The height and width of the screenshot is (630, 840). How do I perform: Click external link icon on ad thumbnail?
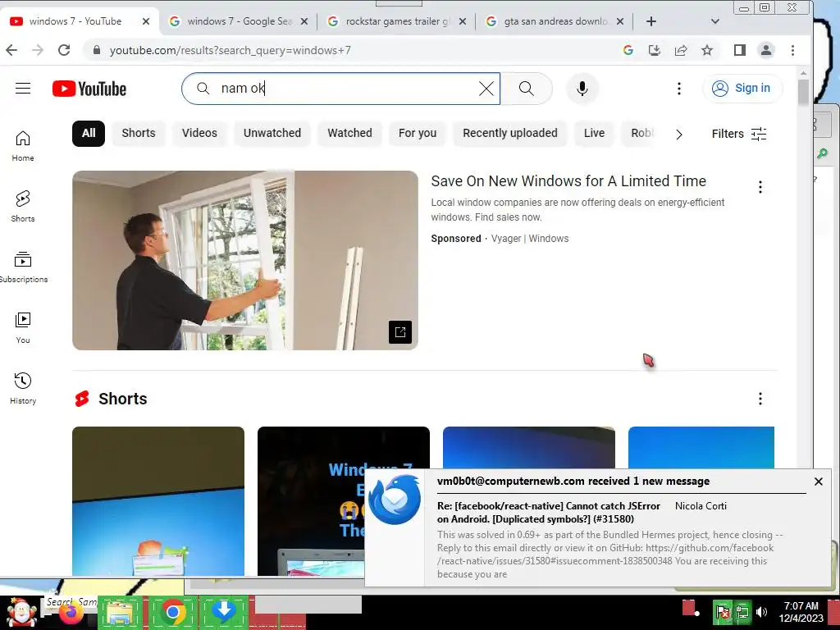(400, 332)
